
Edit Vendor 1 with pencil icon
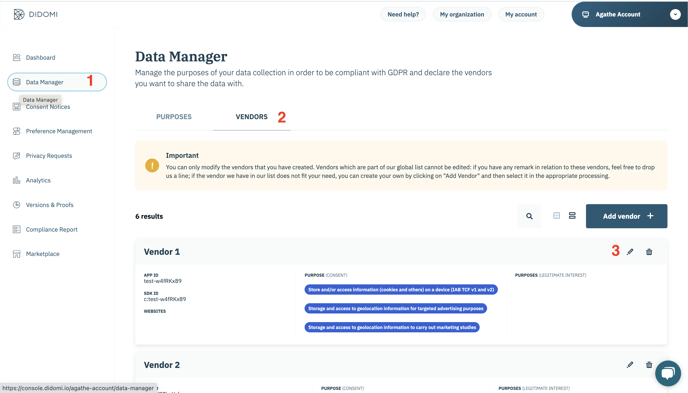pos(630,252)
